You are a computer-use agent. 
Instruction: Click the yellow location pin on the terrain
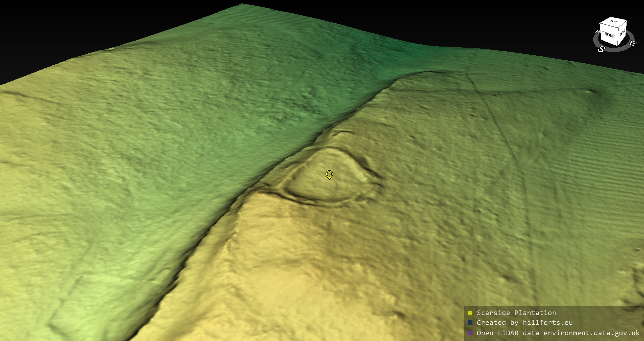329,175
